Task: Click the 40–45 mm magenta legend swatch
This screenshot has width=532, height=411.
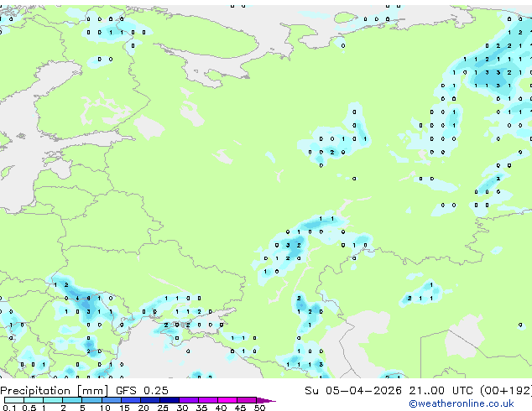Action: [227, 400]
